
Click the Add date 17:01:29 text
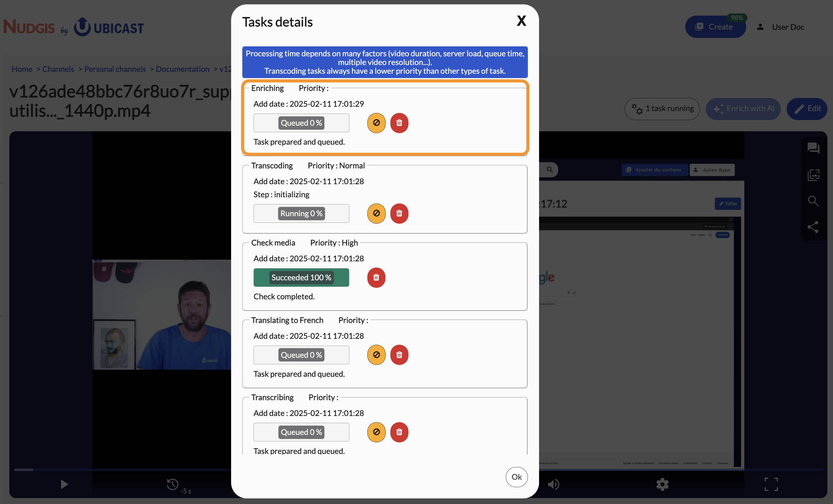click(309, 104)
